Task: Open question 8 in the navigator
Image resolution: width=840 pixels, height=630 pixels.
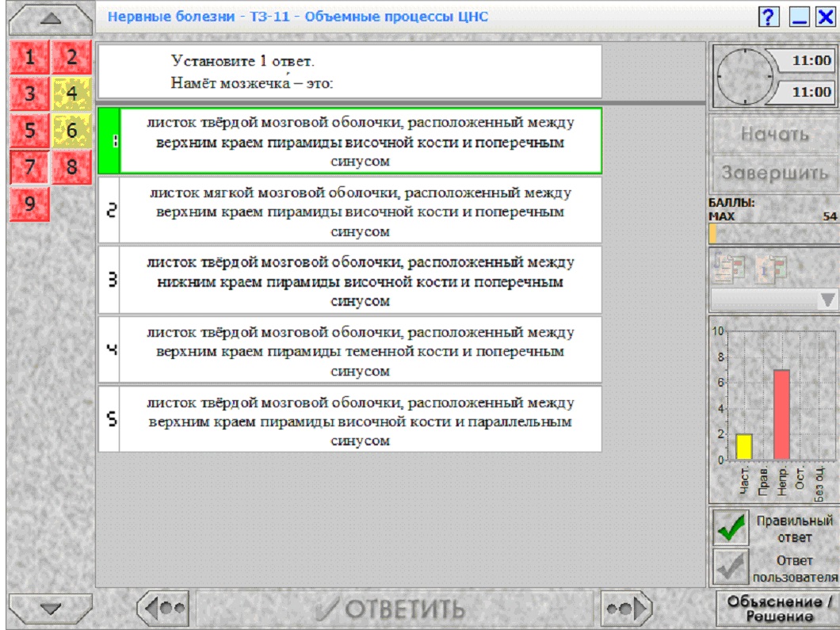Action: click(x=72, y=167)
